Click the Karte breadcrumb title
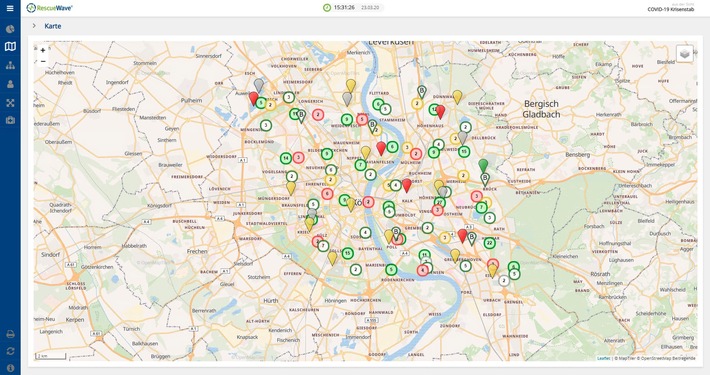This screenshot has height=375, width=710. click(x=53, y=26)
